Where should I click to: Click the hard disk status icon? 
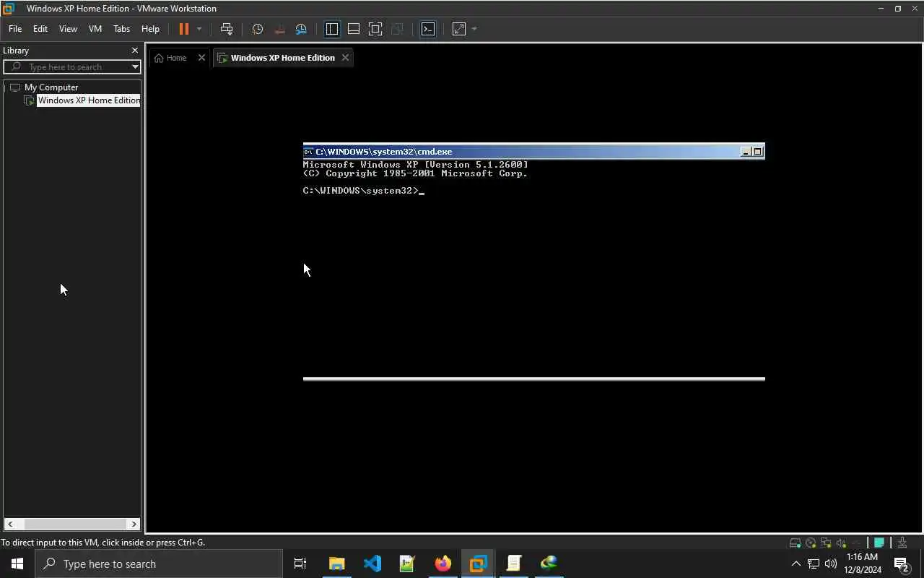(x=795, y=543)
